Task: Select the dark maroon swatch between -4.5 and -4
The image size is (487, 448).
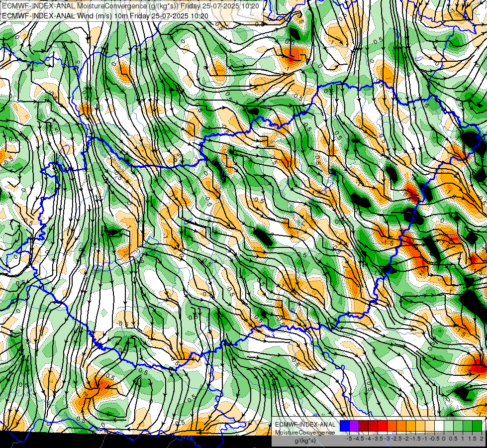Action: click(x=364, y=426)
